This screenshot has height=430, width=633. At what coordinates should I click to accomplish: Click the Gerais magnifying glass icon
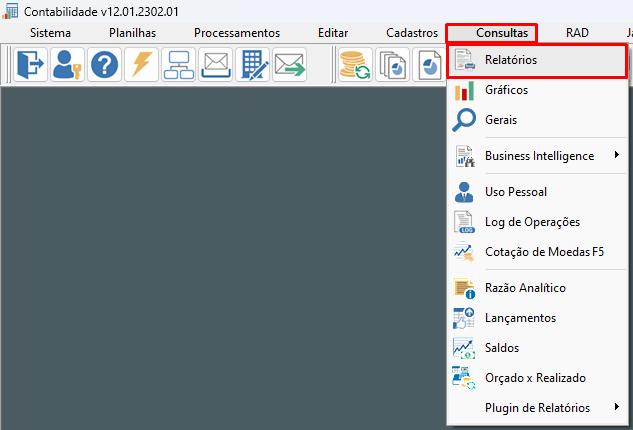[464, 120]
